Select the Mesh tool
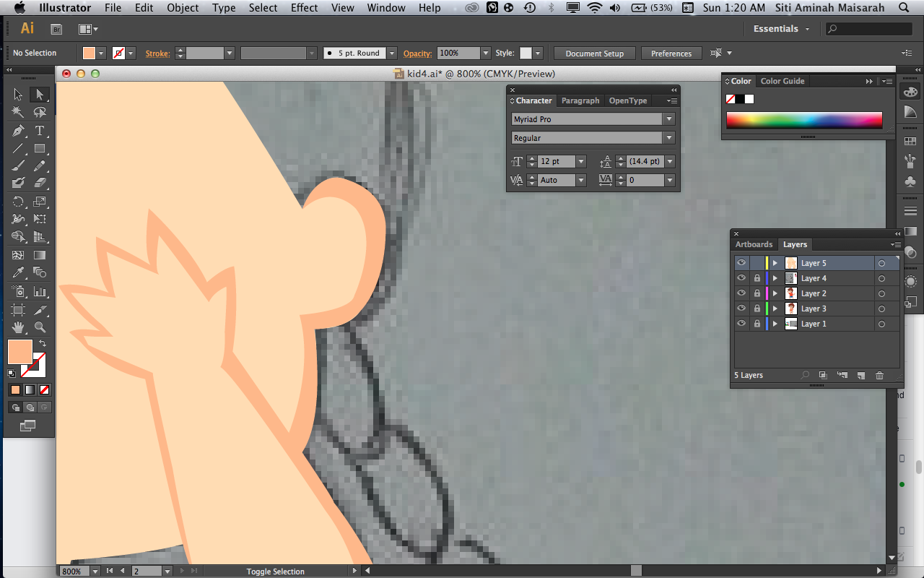 (18, 255)
